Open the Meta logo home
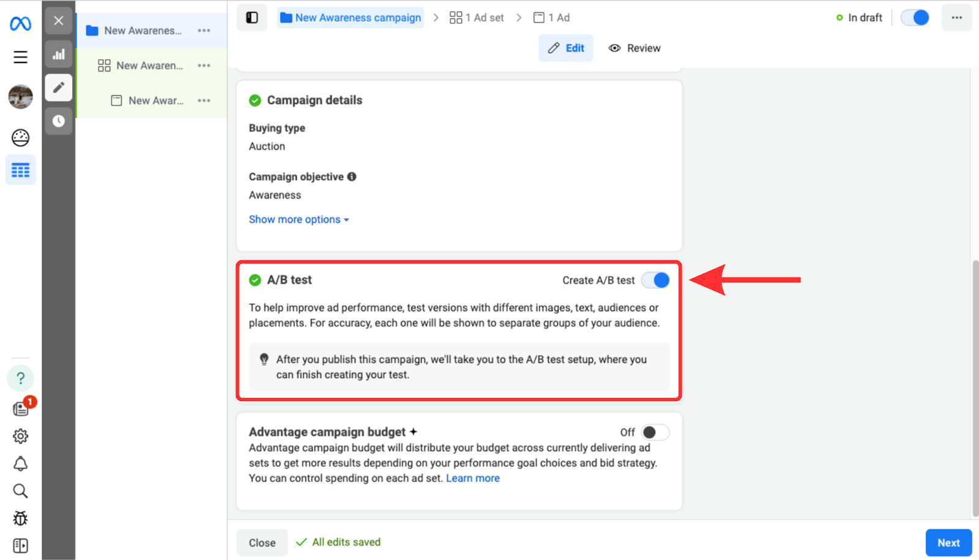This screenshot has width=979, height=560. pos(20,24)
